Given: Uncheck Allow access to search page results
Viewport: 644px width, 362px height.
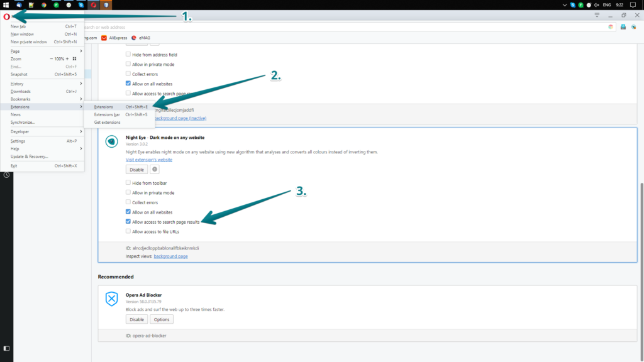Looking at the screenshot, I should point(128,222).
